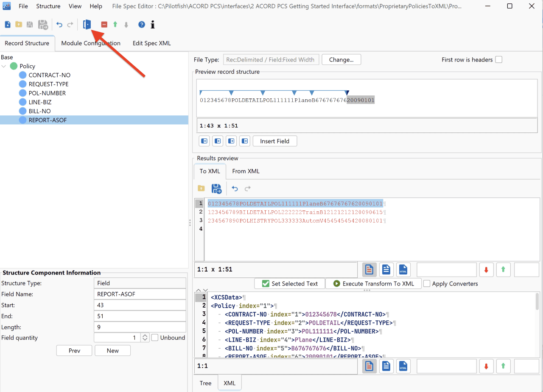Viewport: 543px width, 392px height.
Task: Switch to the Edit Spec XML tab
Action: click(151, 43)
